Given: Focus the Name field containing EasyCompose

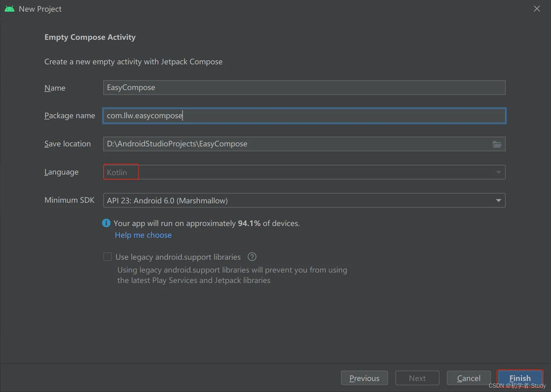Looking at the screenshot, I should [x=304, y=87].
